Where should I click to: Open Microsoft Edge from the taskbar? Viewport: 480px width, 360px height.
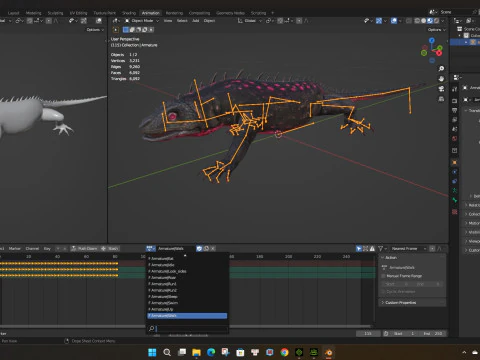point(211,352)
